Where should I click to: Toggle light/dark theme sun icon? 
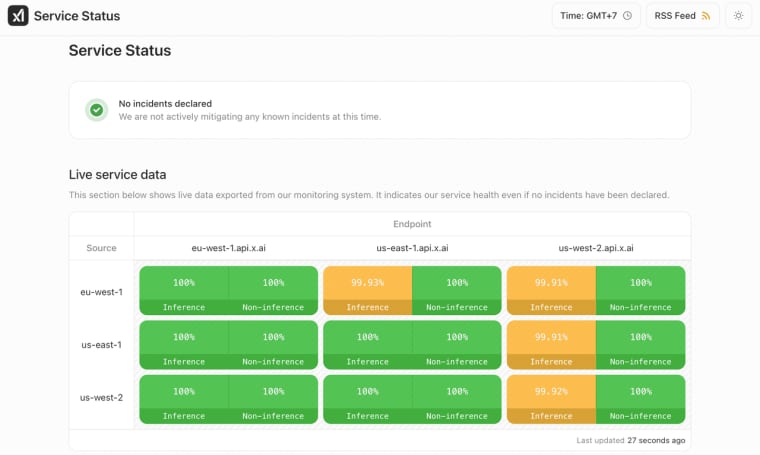(x=738, y=16)
